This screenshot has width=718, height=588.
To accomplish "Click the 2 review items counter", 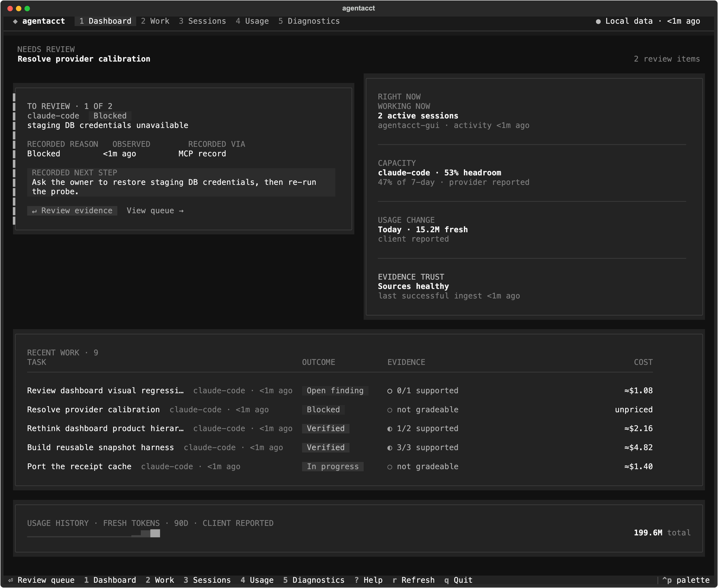I will click(667, 59).
